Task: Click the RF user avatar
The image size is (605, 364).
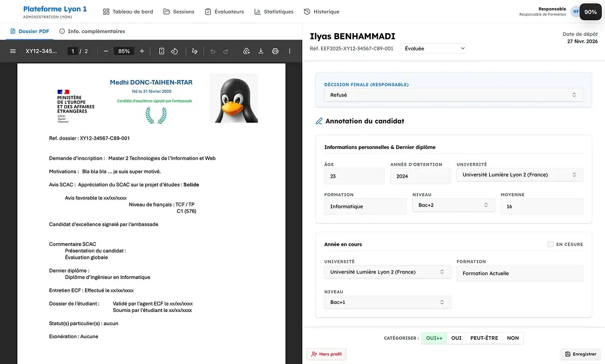Action: click(x=575, y=11)
